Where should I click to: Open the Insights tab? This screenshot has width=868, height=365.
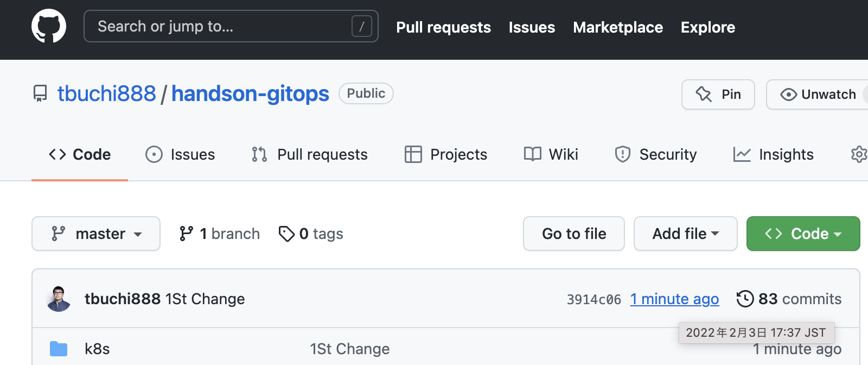(x=773, y=154)
